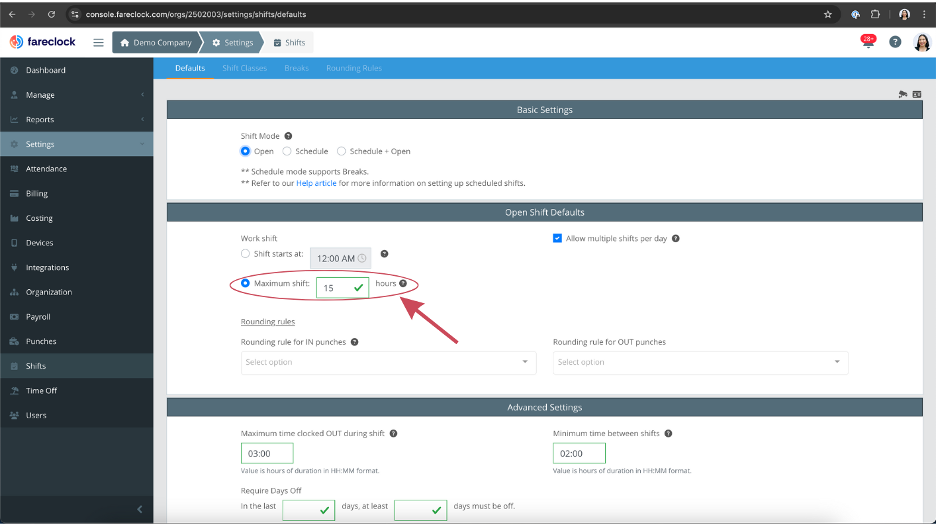Open the browser extensions puzzle icon
This screenshot has width=936, height=526.
coord(875,14)
